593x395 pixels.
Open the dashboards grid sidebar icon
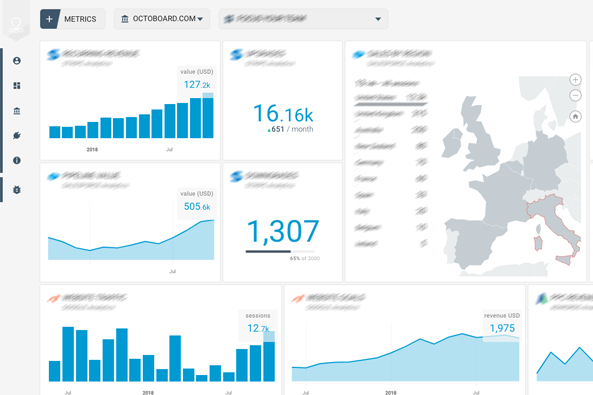(17, 86)
